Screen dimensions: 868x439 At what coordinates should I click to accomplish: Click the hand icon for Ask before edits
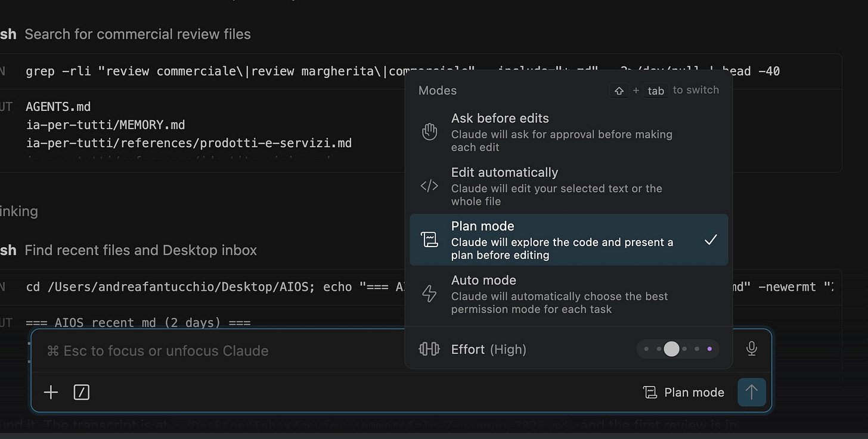pos(429,132)
